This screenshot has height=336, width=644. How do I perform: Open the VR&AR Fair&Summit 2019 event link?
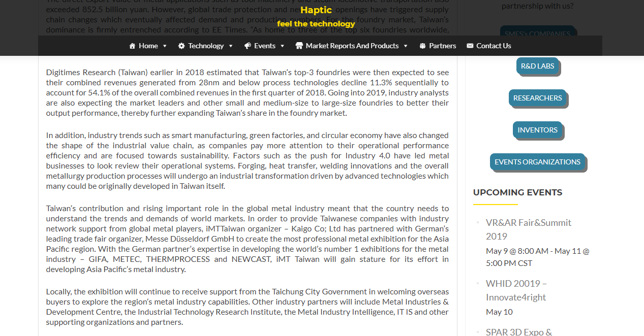point(529,229)
